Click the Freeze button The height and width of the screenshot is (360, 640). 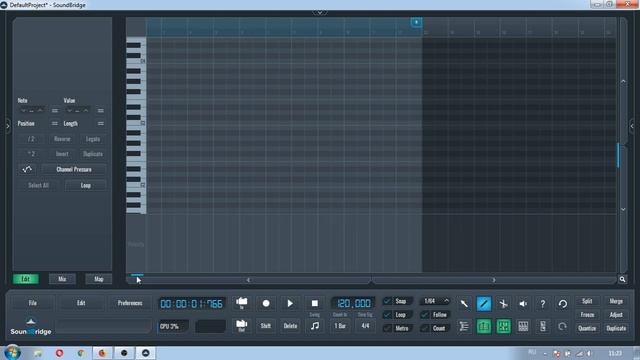pyautogui.click(x=587, y=315)
